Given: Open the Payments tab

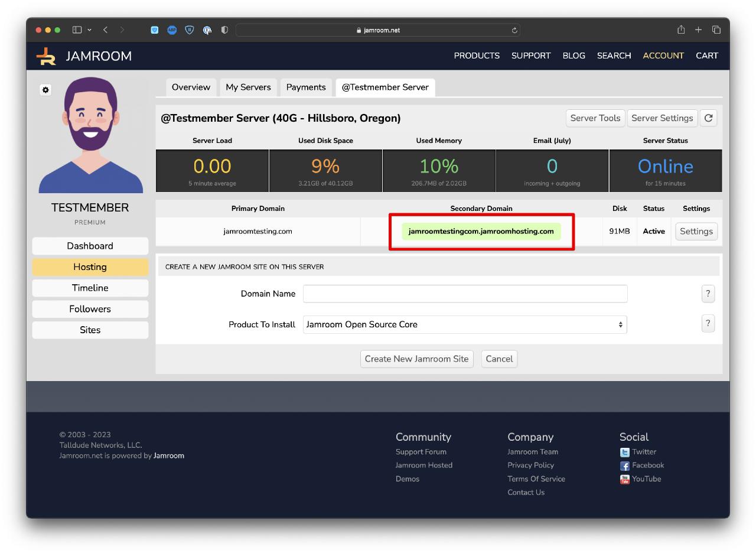Looking at the screenshot, I should [305, 87].
